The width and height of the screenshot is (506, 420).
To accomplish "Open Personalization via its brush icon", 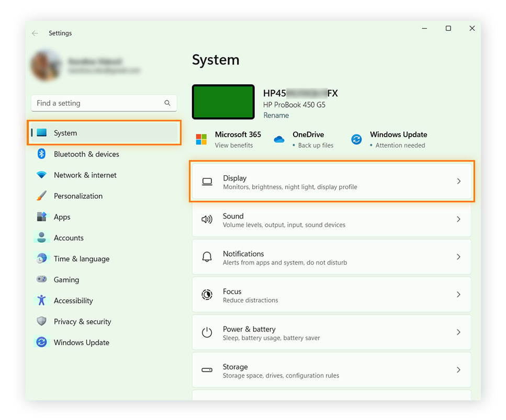I will pos(41,196).
